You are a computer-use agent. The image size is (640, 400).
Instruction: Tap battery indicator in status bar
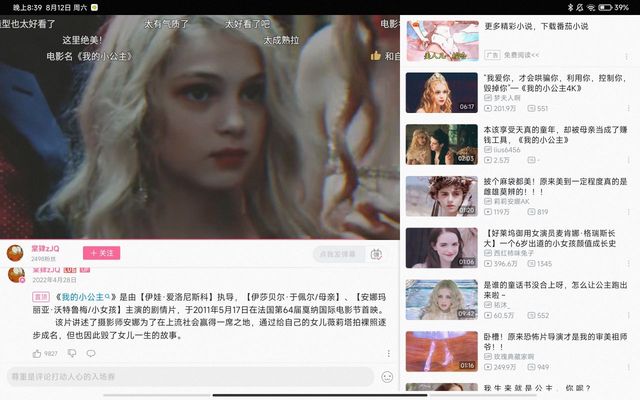pos(605,7)
